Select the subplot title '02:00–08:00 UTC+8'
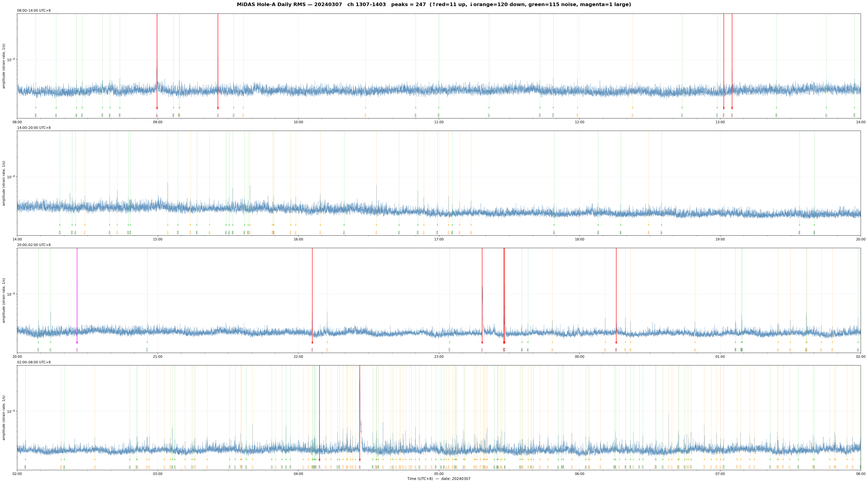The width and height of the screenshot is (868, 483). click(34, 362)
